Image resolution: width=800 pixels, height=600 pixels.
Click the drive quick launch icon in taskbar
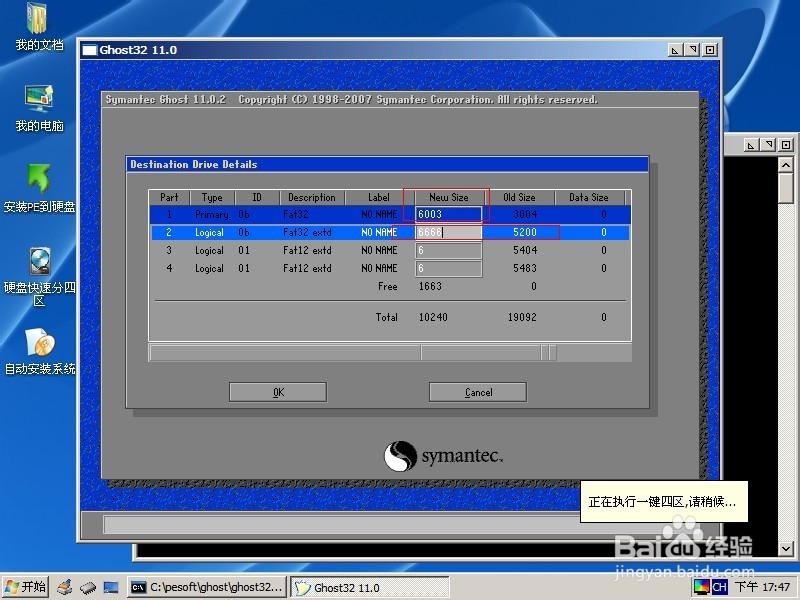click(x=88, y=587)
